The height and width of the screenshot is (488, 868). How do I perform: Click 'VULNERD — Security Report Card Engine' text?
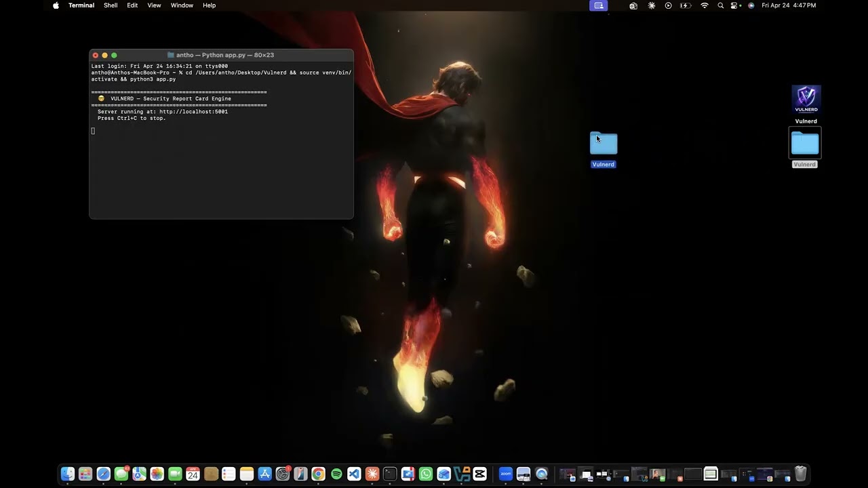pyautogui.click(x=171, y=98)
